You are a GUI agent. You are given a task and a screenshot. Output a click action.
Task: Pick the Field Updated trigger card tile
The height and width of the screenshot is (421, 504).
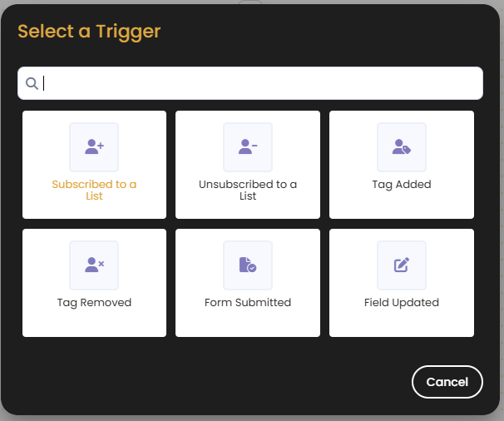(x=402, y=323)
